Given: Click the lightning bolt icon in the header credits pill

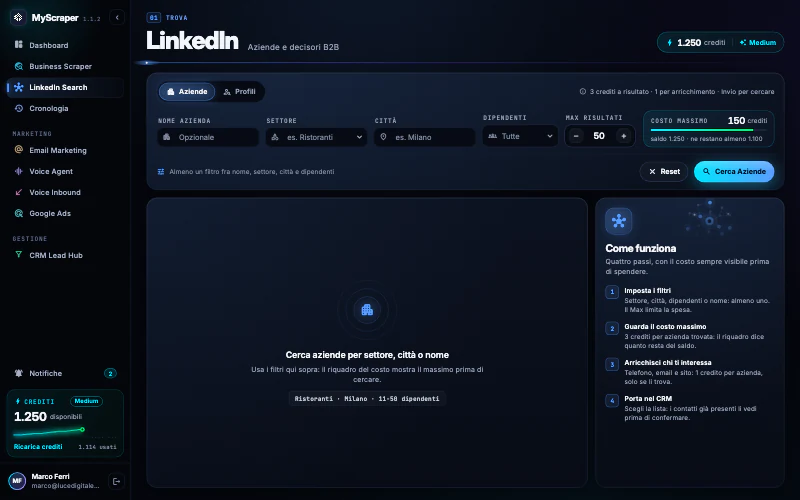Looking at the screenshot, I should click(x=669, y=42).
